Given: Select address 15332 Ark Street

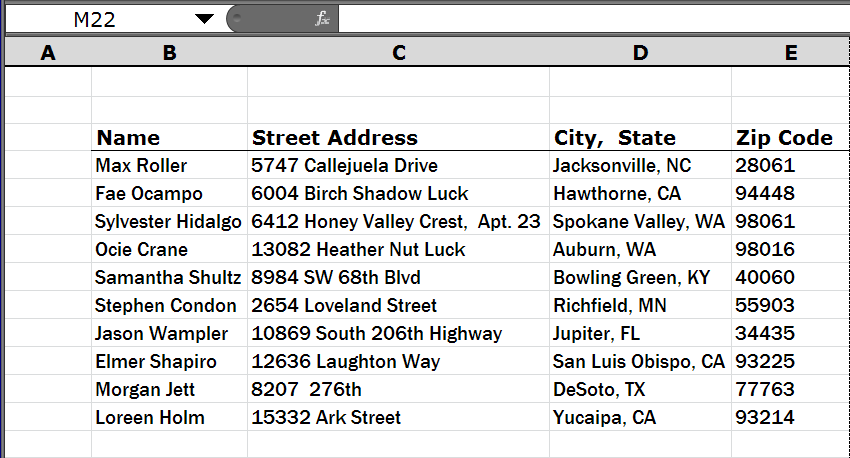Looking at the screenshot, I should pos(398,417).
